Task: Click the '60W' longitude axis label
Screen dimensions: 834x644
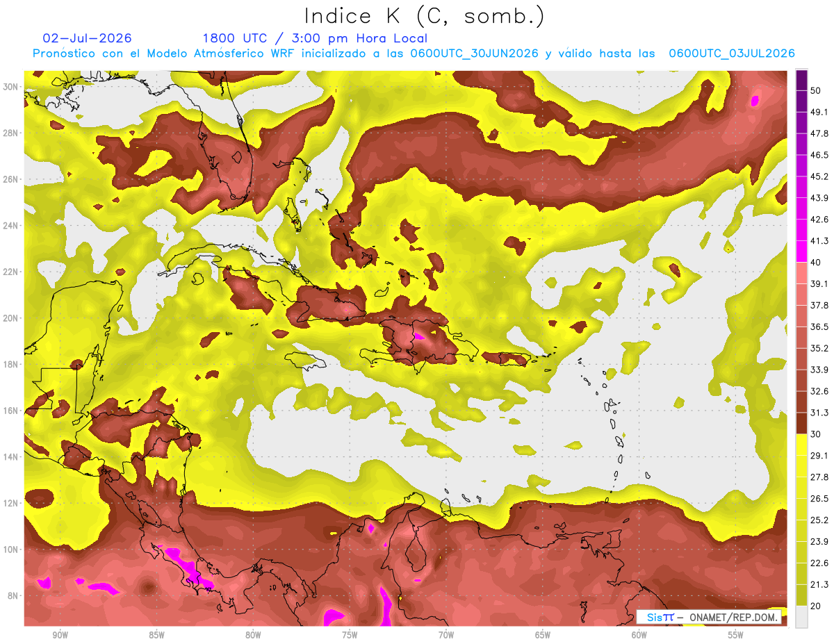Action: pos(639,635)
